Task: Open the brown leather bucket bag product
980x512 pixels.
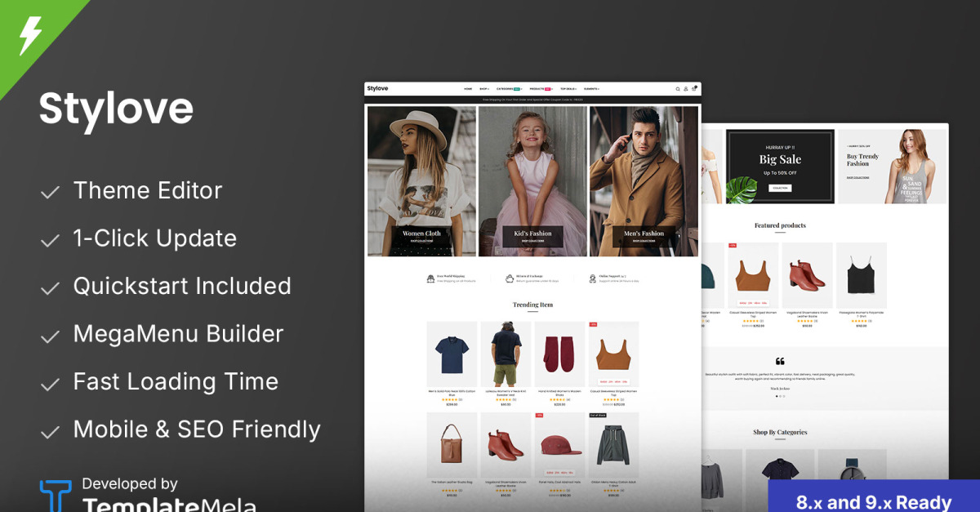Action: pyautogui.click(x=452, y=444)
